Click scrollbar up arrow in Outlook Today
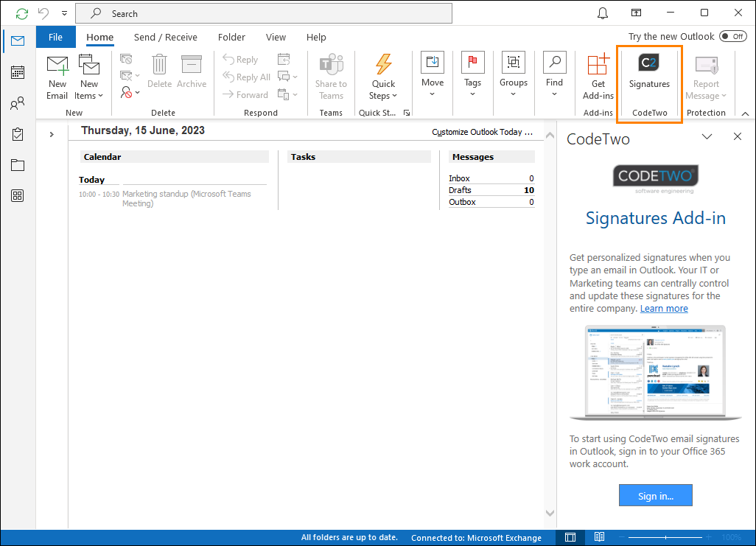Image resolution: width=756 pixels, height=546 pixels. pyautogui.click(x=550, y=136)
